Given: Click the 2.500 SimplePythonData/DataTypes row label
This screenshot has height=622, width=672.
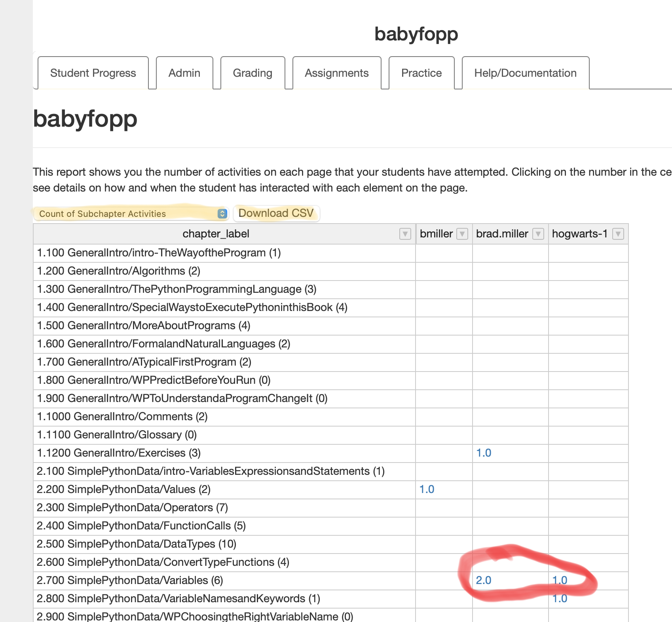Looking at the screenshot, I should (x=137, y=544).
